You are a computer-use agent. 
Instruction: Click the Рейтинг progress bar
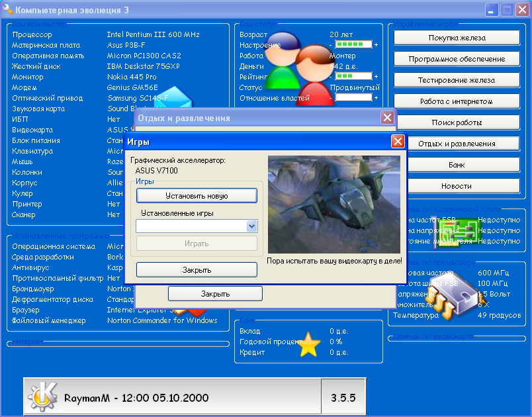[353, 76]
